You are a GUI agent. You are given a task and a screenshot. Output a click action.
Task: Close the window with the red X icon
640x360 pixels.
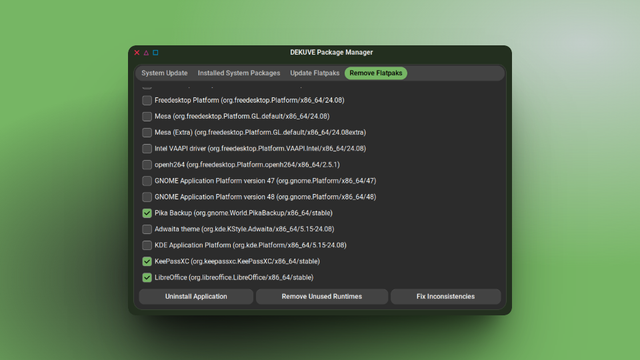tap(137, 53)
